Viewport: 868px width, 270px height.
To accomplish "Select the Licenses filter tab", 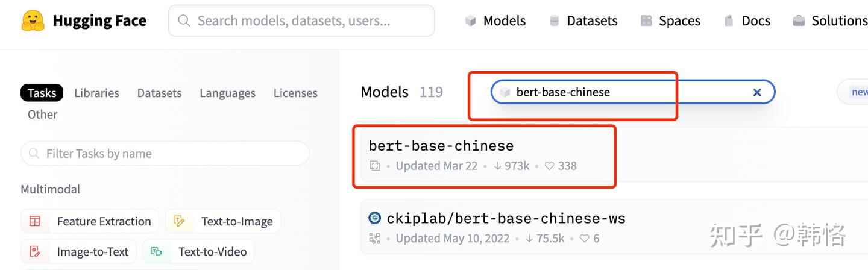I will pyautogui.click(x=295, y=93).
